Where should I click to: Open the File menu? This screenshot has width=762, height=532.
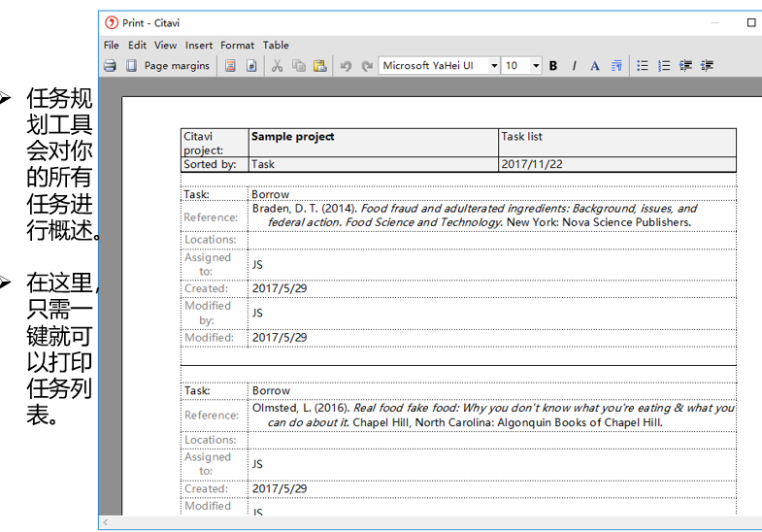pyautogui.click(x=112, y=46)
